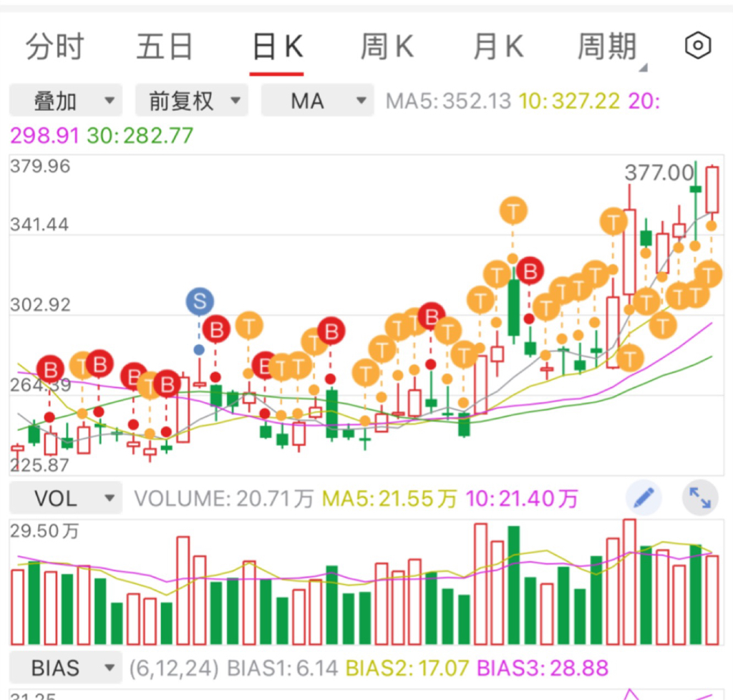The image size is (733, 700).
Task: Tap the 379.96 price axis label
Action: click(40, 166)
